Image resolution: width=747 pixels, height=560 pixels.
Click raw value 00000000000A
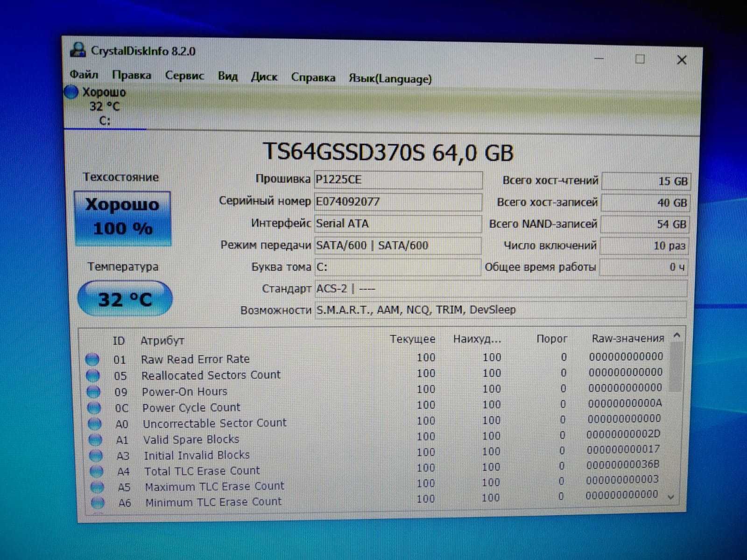pos(625,403)
